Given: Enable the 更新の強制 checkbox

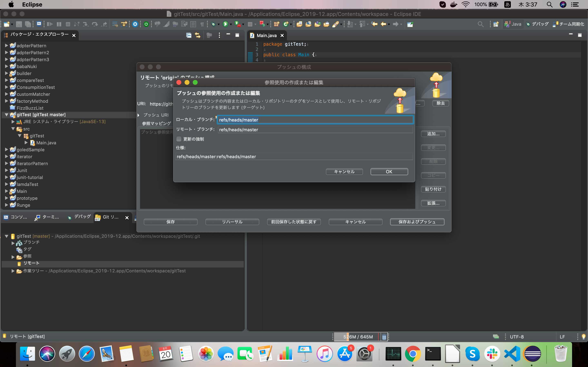Looking at the screenshot, I should pyautogui.click(x=179, y=139).
